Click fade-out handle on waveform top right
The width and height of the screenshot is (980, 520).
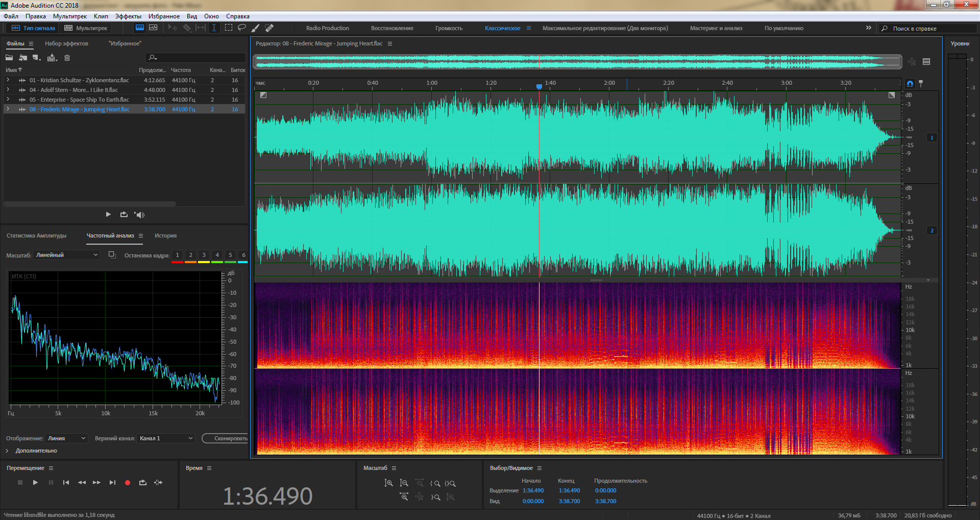click(892, 95)
